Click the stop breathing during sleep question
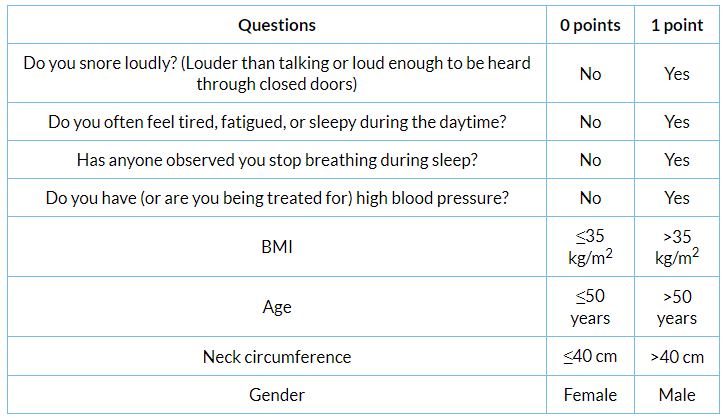Image resolution: width=727 pixels, height=418 pixels. (277, 160)
